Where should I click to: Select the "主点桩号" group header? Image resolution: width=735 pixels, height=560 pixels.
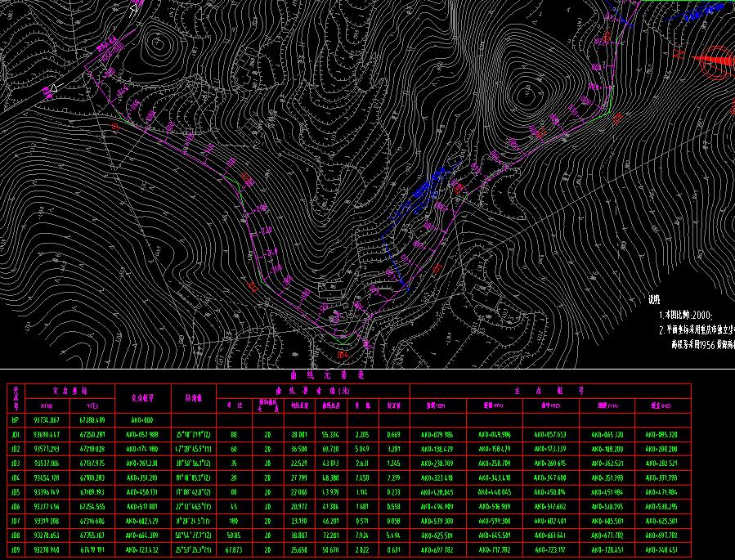(x=550, y=391)
